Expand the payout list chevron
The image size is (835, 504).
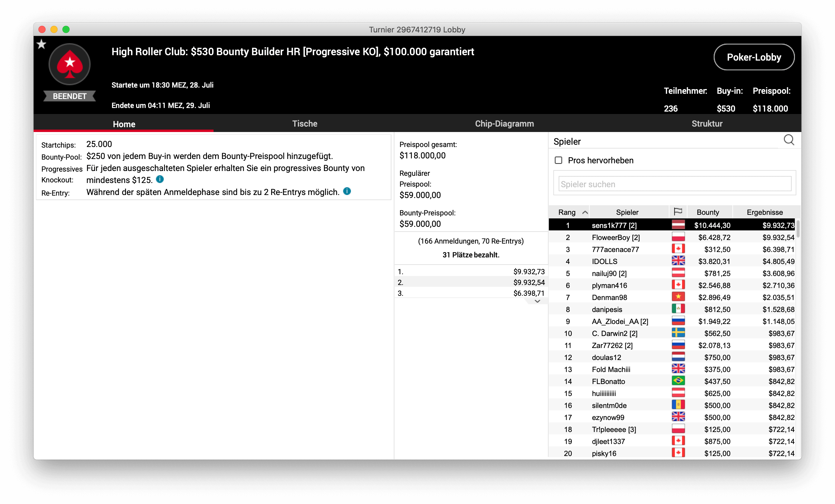point(537,301)
